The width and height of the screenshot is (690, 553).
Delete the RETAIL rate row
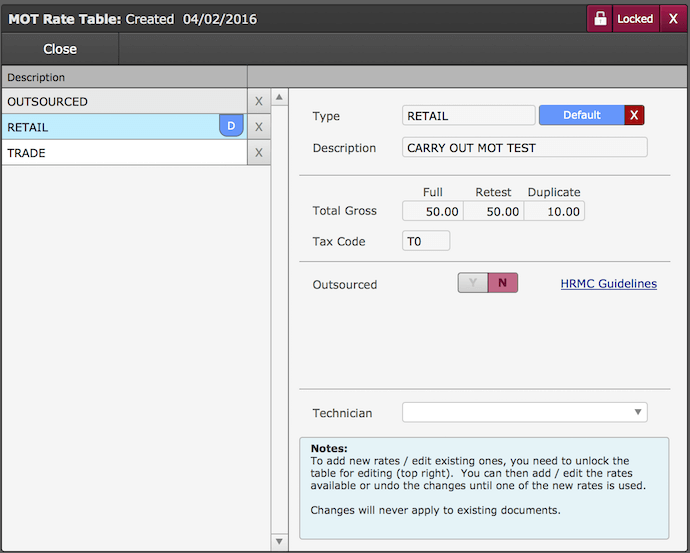(258, 127)
